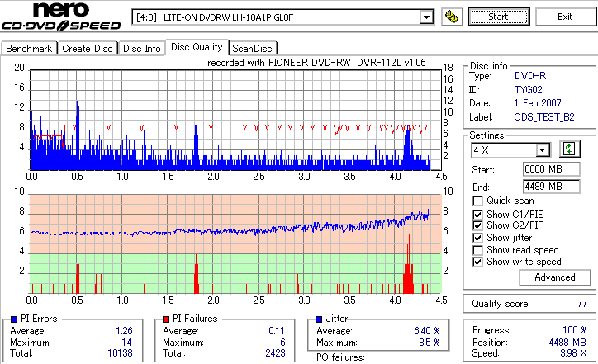Click the PI Failures average 0.11
The image size is (598, 364).
coord(277,331)
